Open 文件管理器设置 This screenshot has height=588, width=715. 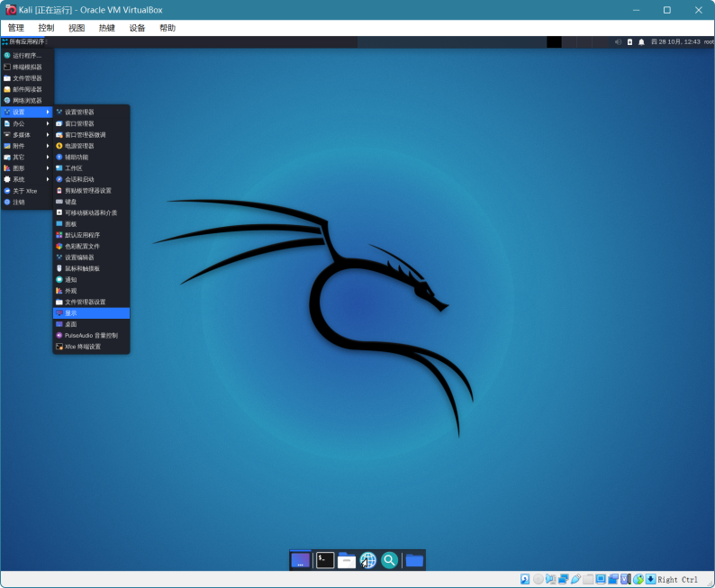92,303
